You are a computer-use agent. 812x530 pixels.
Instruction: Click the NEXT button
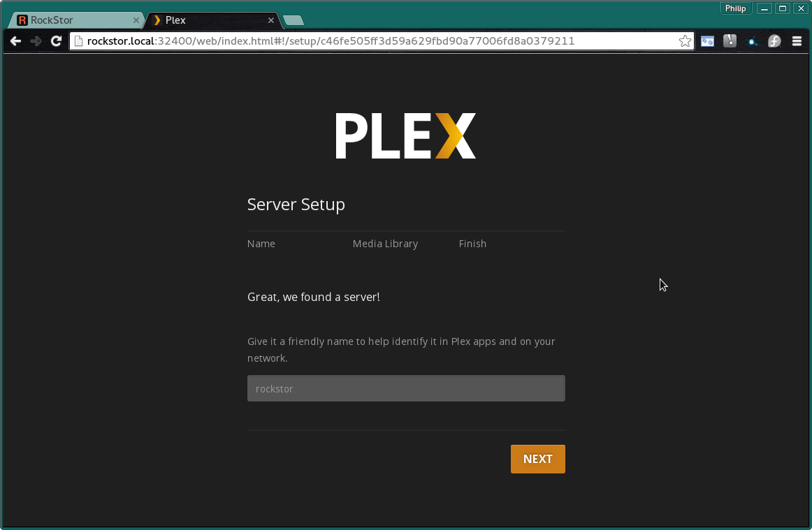click(x=537, y=459)
